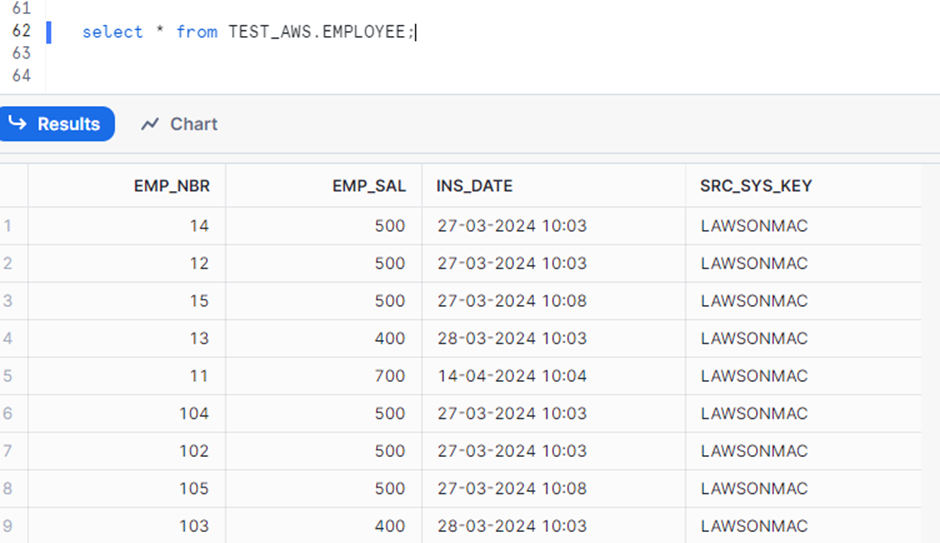Click line number 62 in editor gutter

coord(21,31)
